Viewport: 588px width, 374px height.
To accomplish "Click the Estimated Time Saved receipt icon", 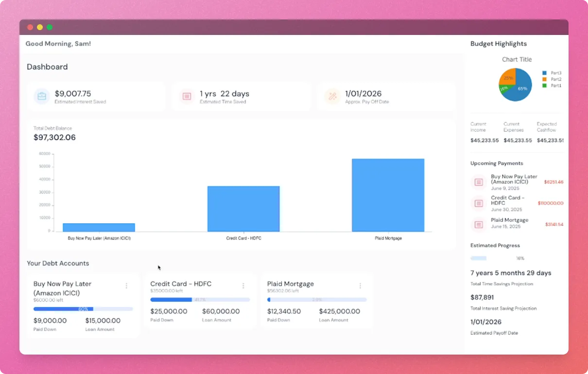I will tap(187, 96).
